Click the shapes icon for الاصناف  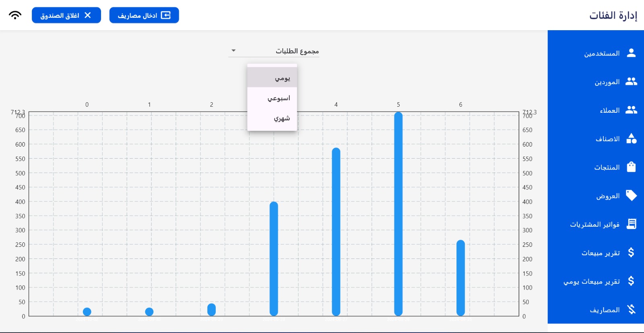tap(631, 139)
